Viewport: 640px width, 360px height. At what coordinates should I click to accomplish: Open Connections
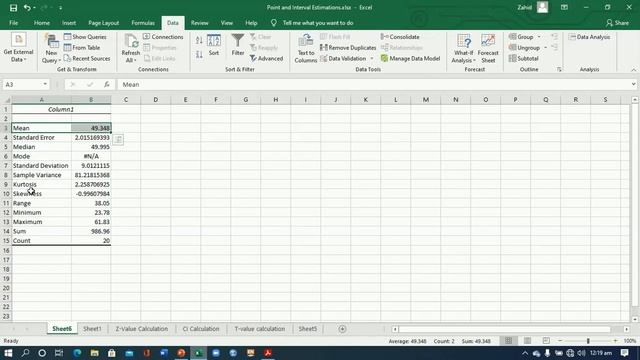[x=163, y=37]
